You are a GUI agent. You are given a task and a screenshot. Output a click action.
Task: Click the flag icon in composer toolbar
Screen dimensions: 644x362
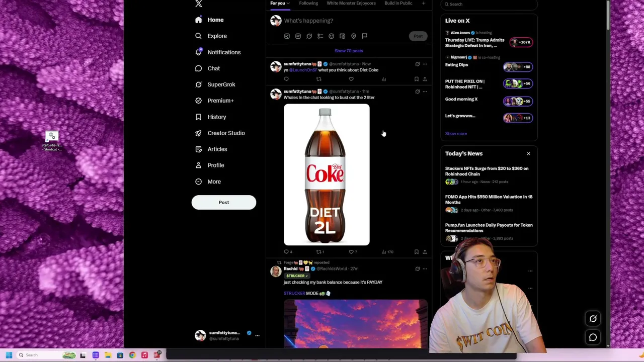[365, 36]
